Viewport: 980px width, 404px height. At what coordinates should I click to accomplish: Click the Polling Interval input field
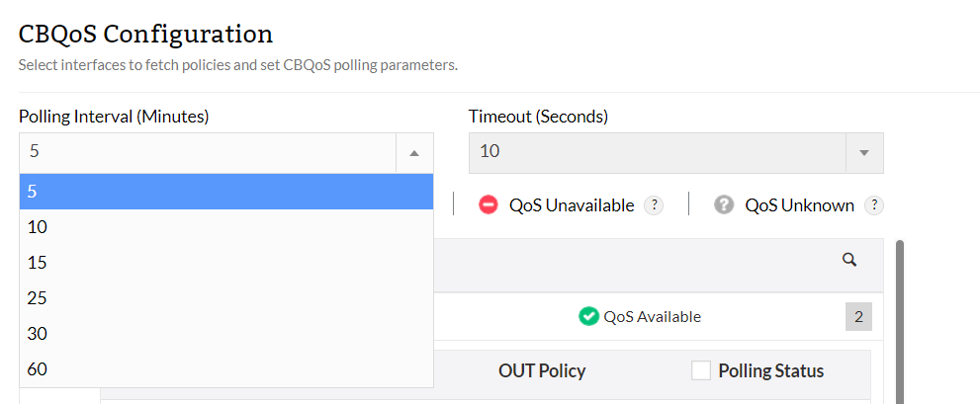[208, 153]
